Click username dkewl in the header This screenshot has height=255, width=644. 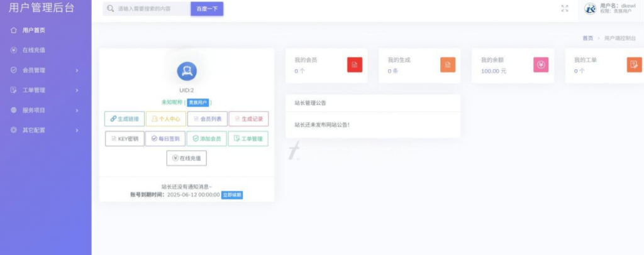628,6
